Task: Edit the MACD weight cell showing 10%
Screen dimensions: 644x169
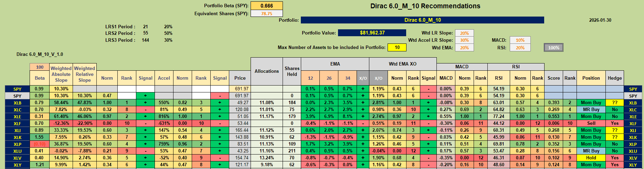Action: click(x=520, y=40)
